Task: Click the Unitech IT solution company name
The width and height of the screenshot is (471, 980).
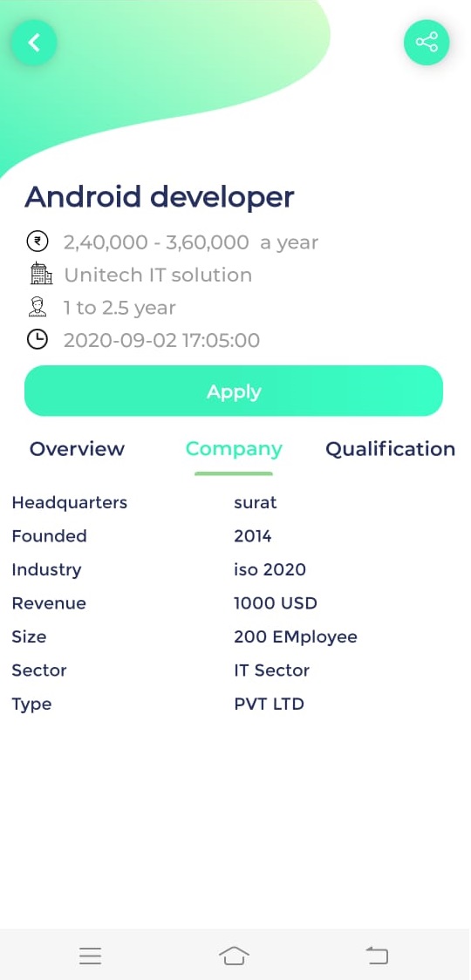Action: [x=158, y=275]
